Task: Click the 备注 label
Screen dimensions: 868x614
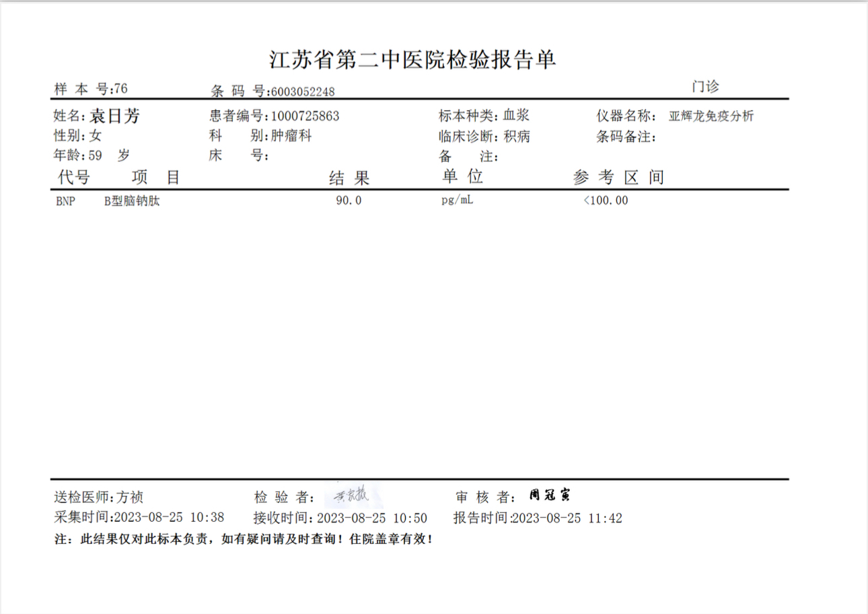Action: [469, 157]
